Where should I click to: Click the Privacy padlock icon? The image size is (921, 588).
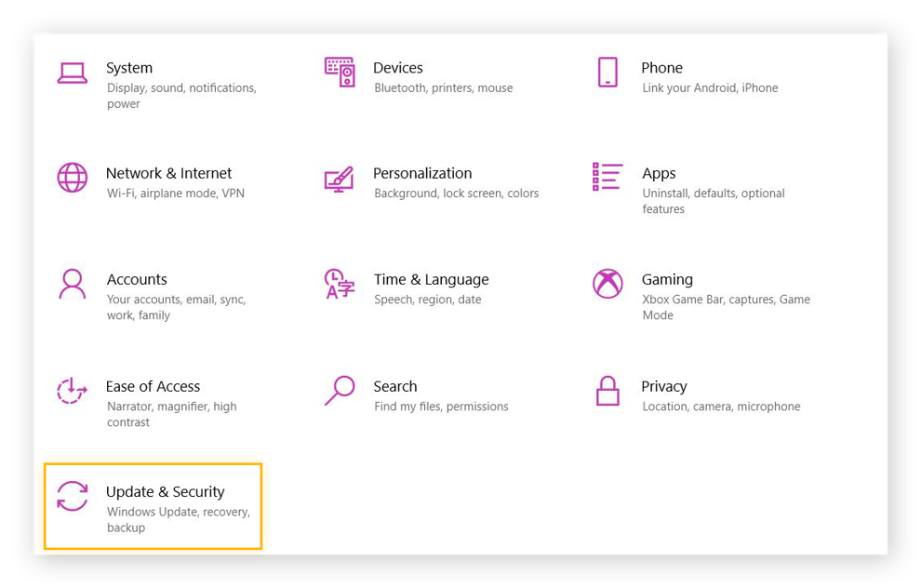point(607,391)
